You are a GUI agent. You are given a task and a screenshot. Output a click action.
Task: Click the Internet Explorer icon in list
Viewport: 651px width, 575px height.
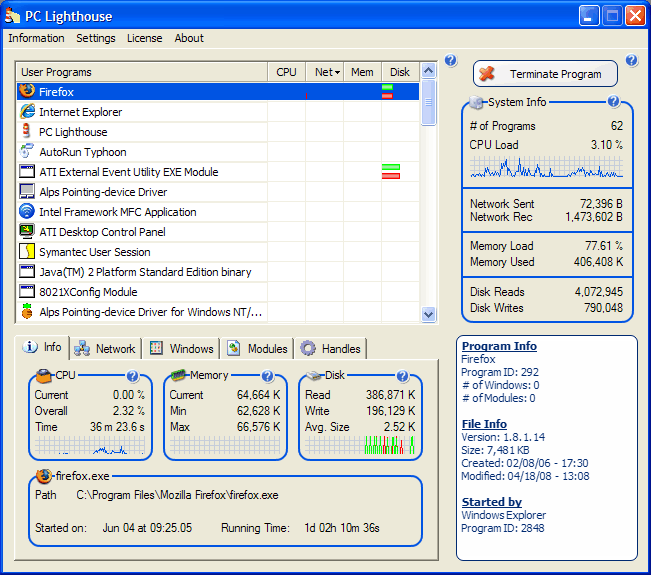click(27, 111)
